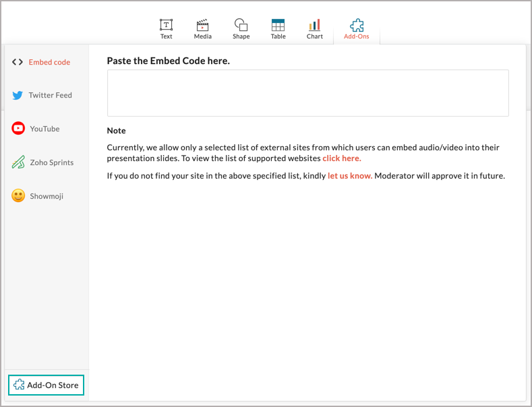The width and height of the screenshot is (532, 407).
Task: Open the Media insert icon
Action: click(x=202, y=25)
